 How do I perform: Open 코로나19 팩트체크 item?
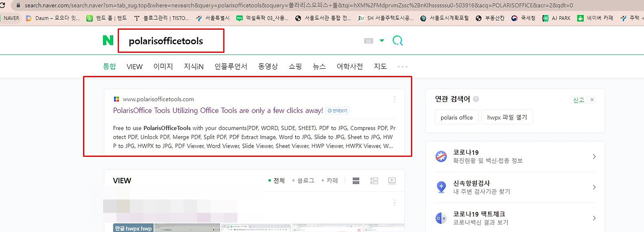tap(515, 218)
